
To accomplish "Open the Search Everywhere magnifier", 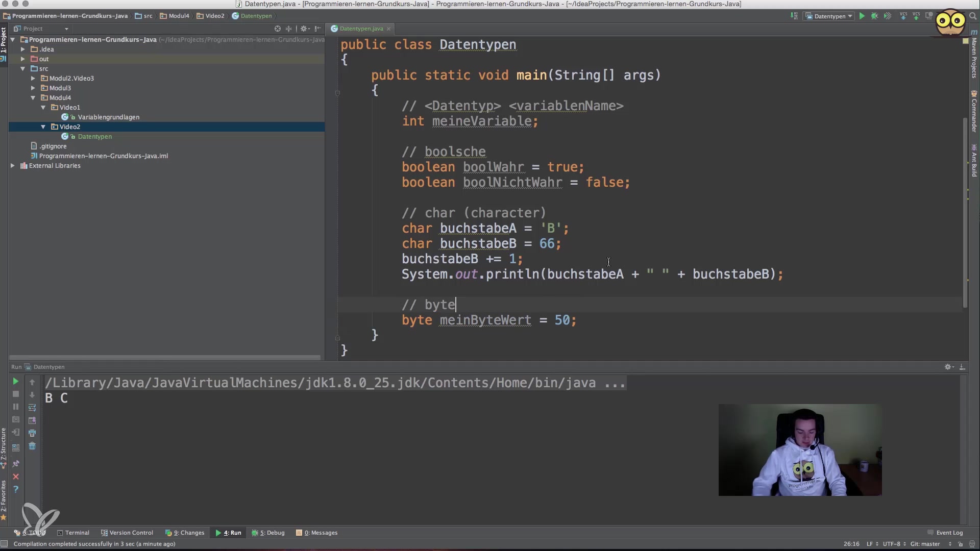I will pos(973,16).
